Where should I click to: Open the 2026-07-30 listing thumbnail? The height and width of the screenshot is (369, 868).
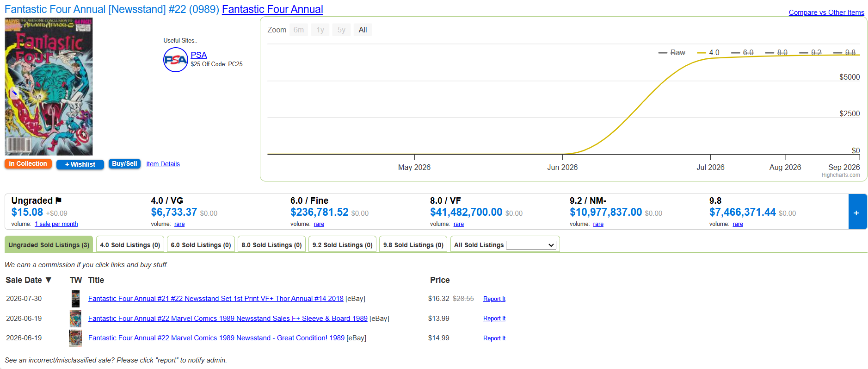pos(75,299)
